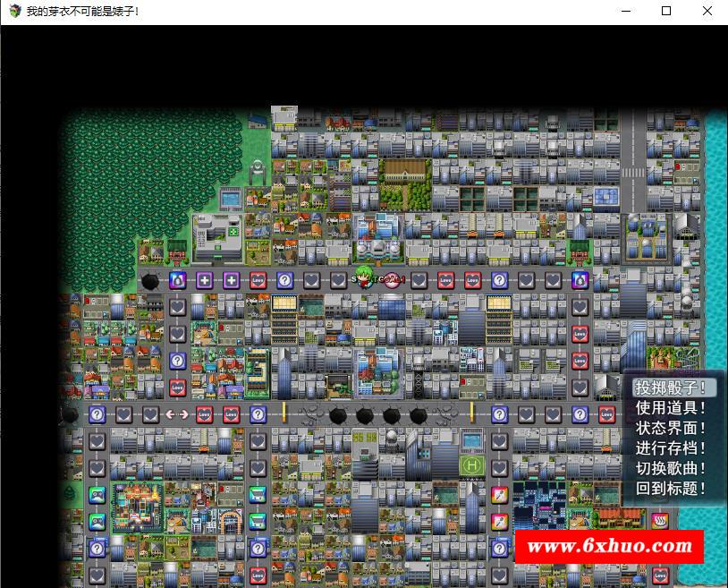The height and width of the screenshot is (588, 728).
Task: Click the green helipad H marker
Action: pyautogui.click(x=471, y=465)
